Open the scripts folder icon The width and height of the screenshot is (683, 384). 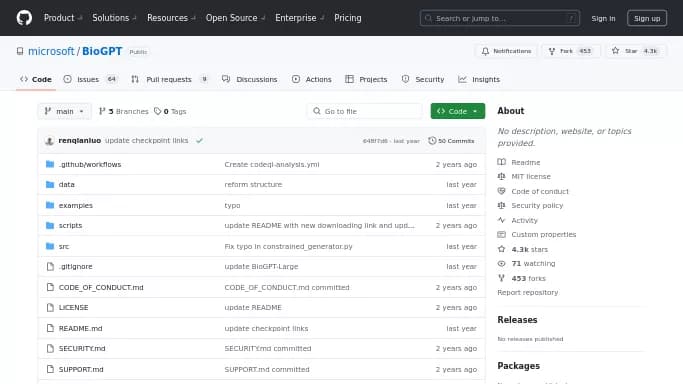(x=50, y=226)
